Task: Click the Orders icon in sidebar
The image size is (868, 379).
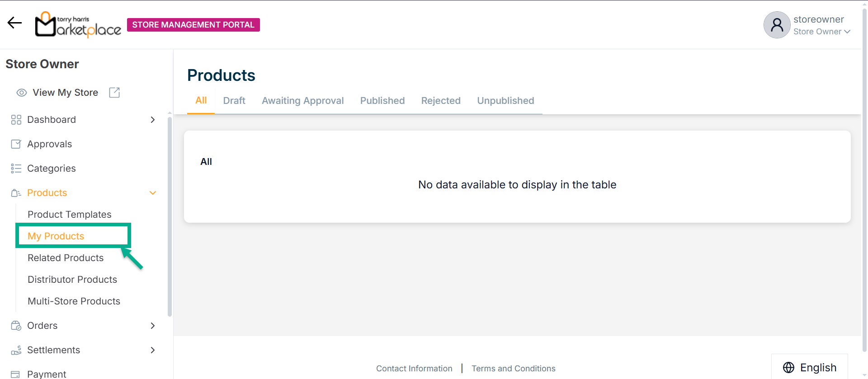Action: pyautogui.click(x=16, y=326)
